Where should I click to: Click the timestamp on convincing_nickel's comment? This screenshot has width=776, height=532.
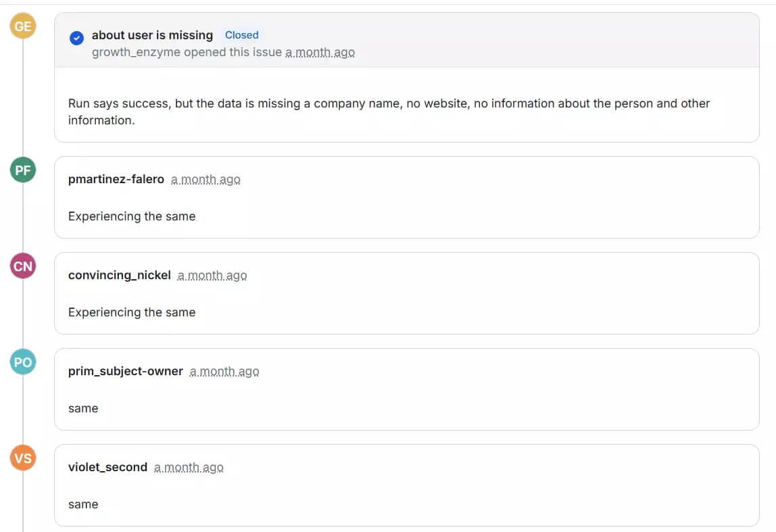212,276
